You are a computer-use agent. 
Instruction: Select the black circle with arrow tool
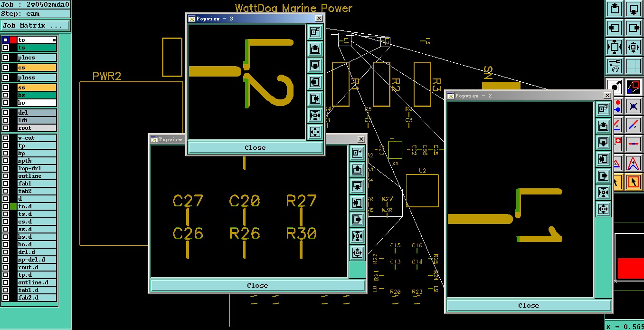[615, 87]
